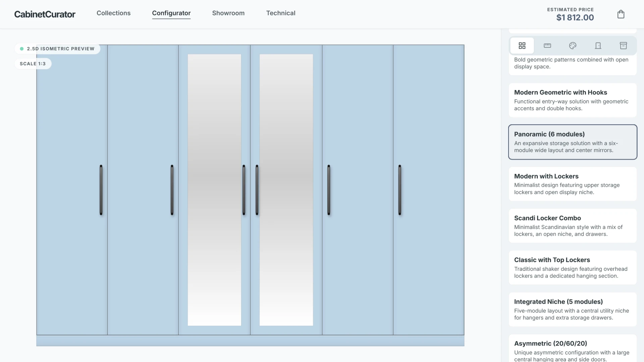Select the layout templates grid icon
The height and width of the screenshot is (362, 644).
(522, 45)
